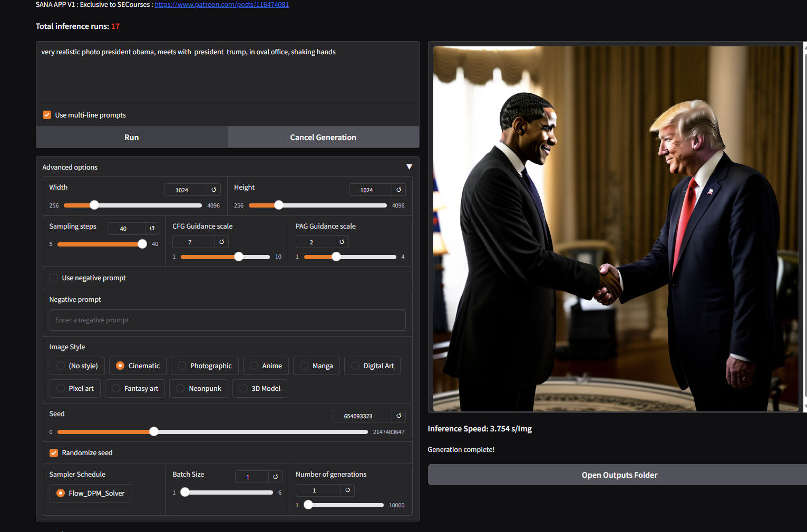Adjust the Seed slider

212,431
